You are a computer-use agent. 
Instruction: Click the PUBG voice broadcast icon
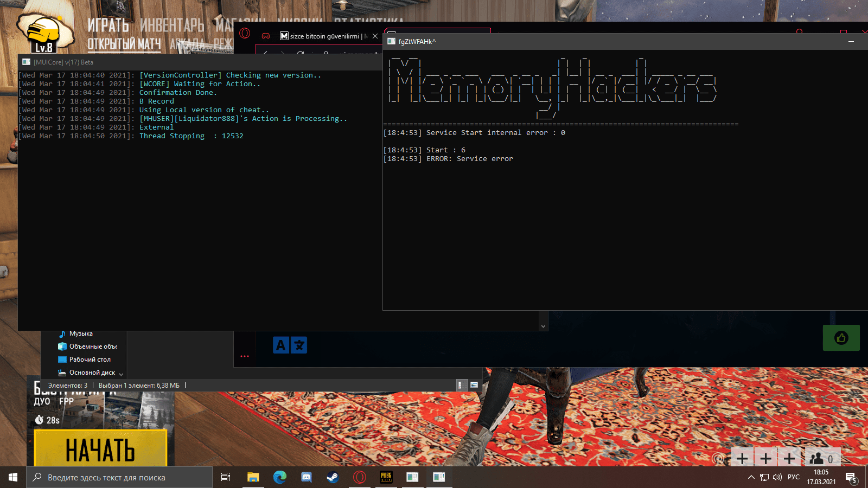718,459
